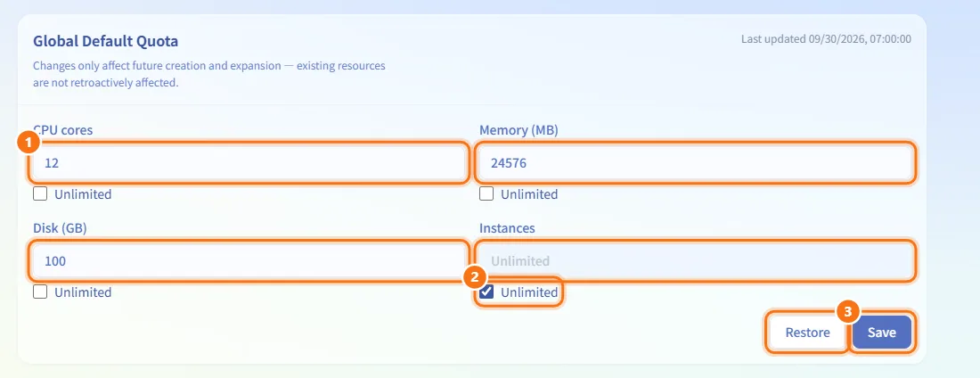Uncheck Unlimited under Instances

pos(486,292)
